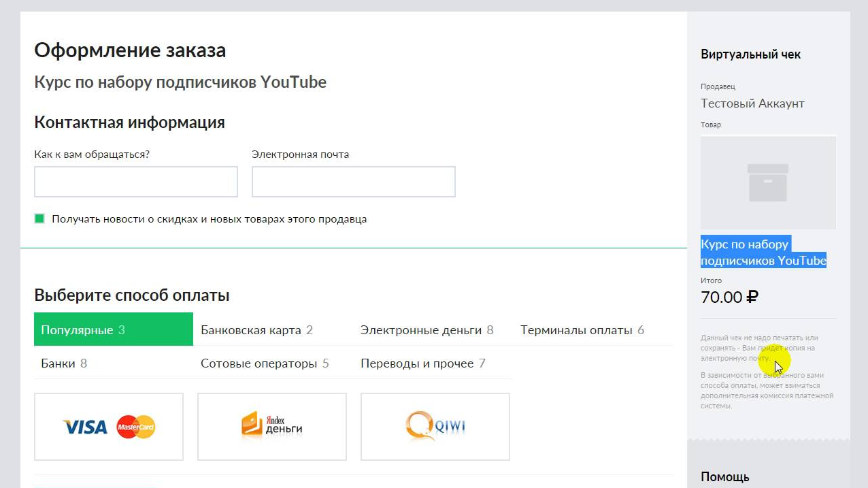Click the product box placeholder image
868x488 pixels.
click(768, 182)
